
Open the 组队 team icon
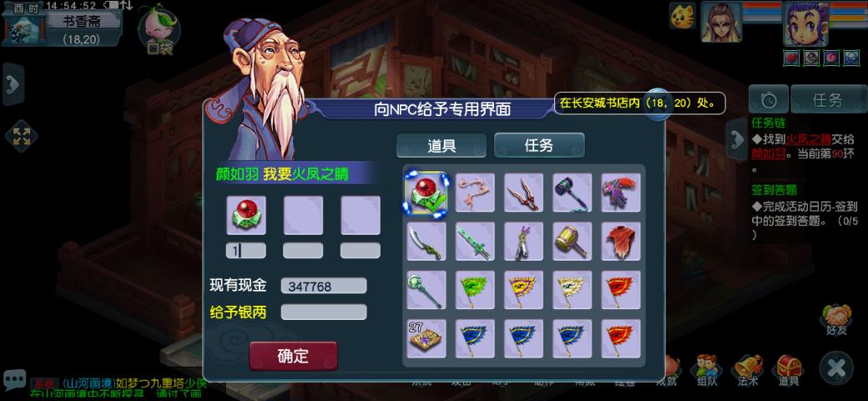tap(706, 370)
